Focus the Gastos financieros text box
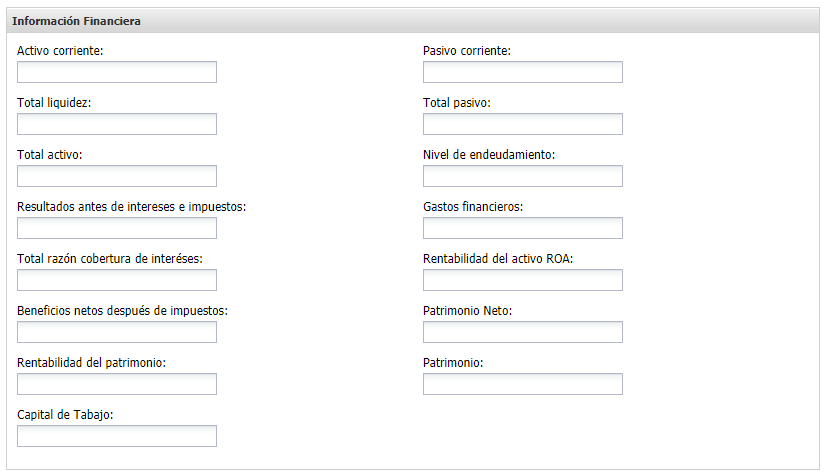The width and height of the screenshot is (827, 476). pos(522,228)
